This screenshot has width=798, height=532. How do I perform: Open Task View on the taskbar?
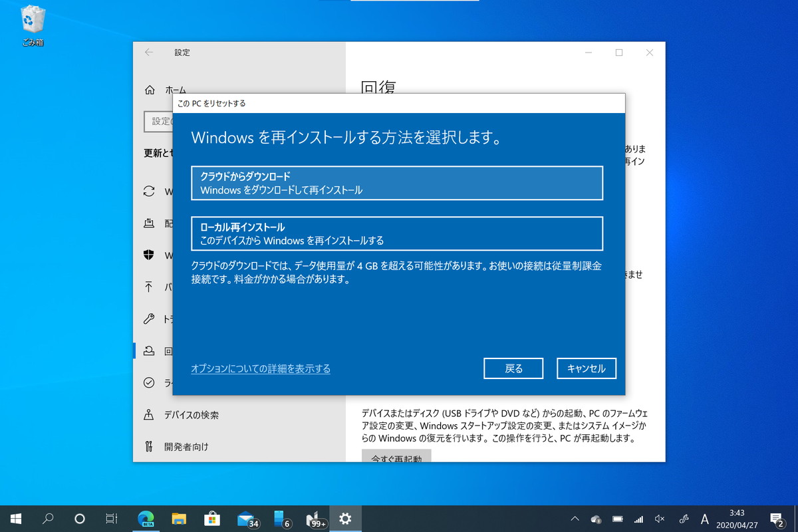click(x=112, y=519)
